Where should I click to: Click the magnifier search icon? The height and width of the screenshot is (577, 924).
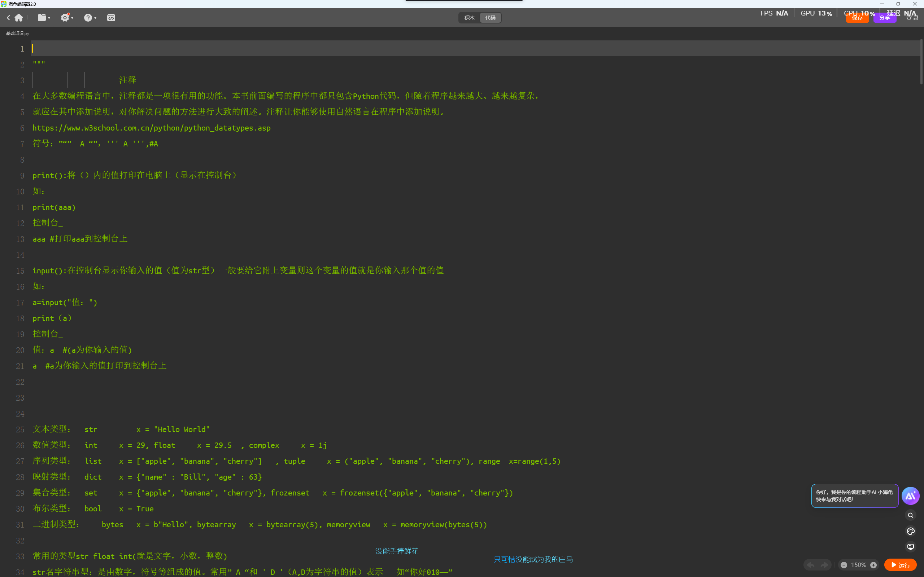pos(910,515)
